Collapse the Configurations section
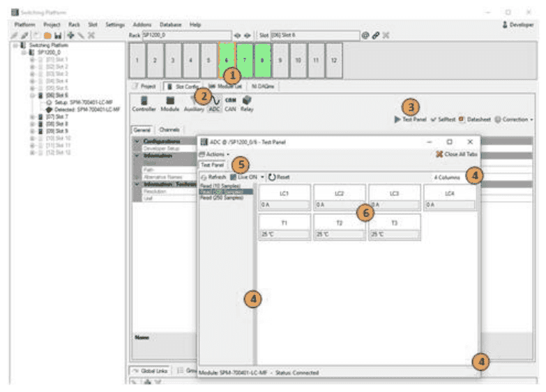 point(137,141)
